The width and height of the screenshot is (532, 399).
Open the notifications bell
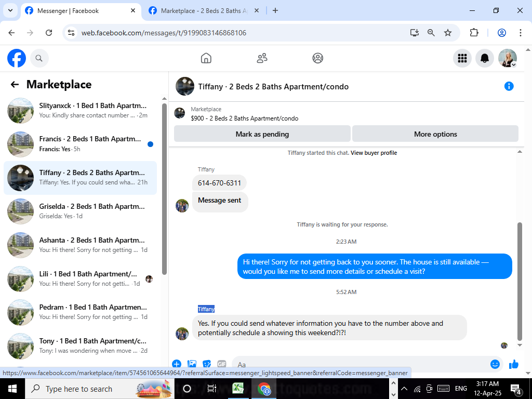click(485, 58)
